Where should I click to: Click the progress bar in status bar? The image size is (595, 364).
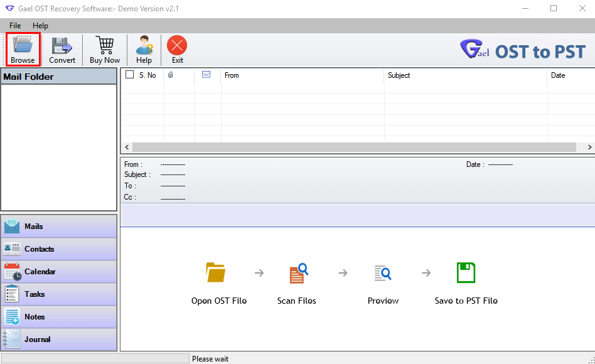pos(95,359)
